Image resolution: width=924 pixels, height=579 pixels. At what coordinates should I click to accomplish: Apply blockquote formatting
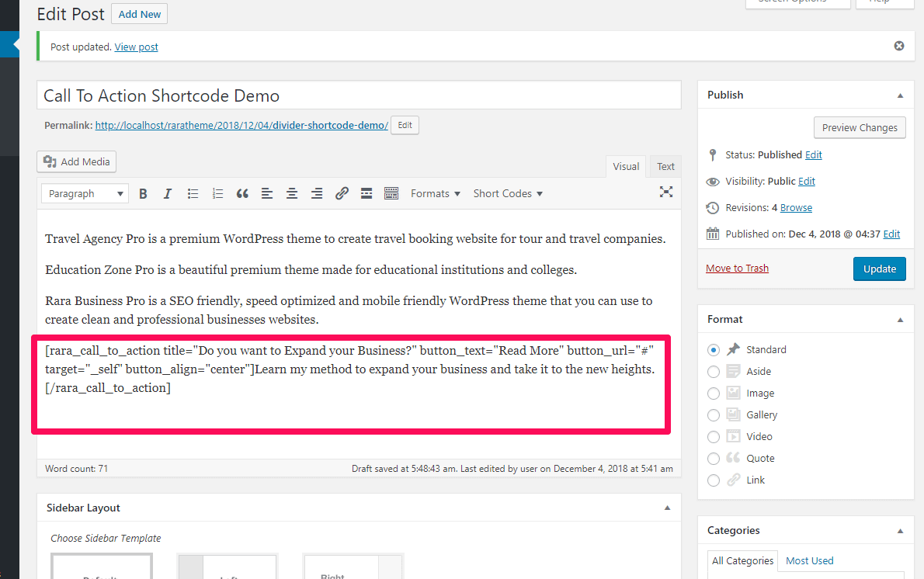click(x=242, y=194)
